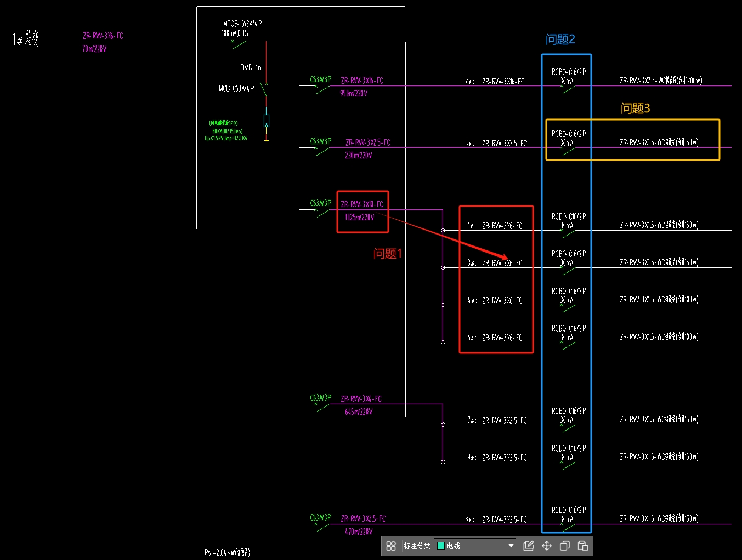Click the 'ZR-RVV-3X10-FC' feeder text
This screenshot has width=742, height=560.
tap(362, 204)
